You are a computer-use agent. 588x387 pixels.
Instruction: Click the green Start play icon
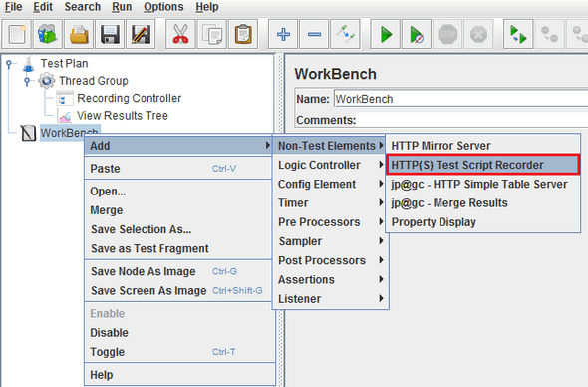pos(386,35)
